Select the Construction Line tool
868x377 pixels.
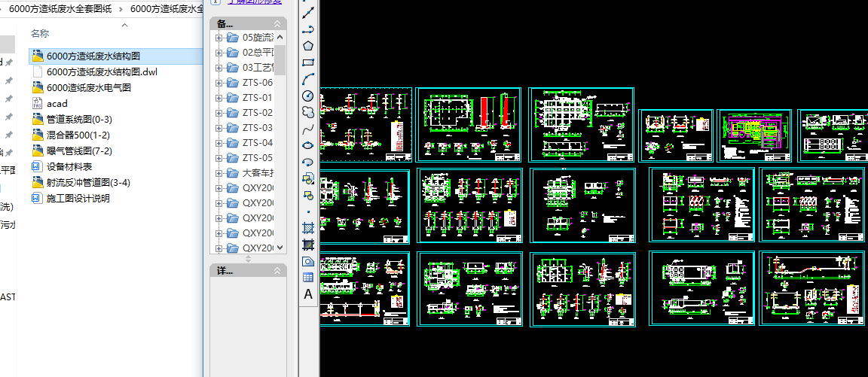point(308,13)
